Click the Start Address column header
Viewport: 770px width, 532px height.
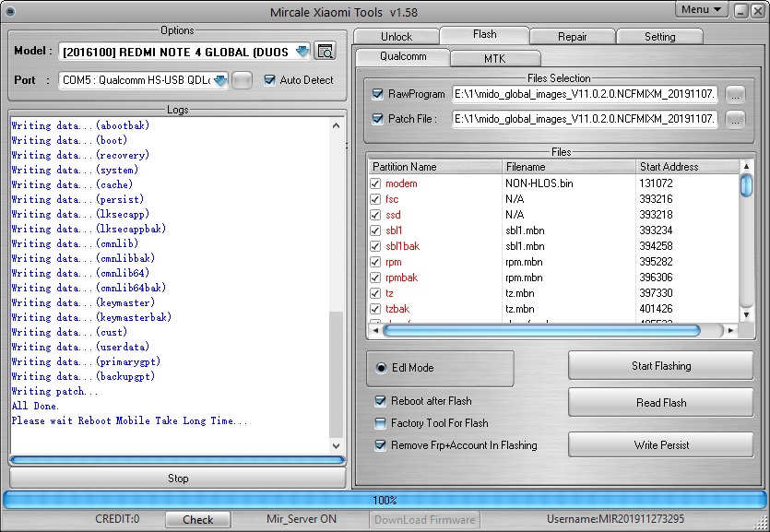pos(687,167)
